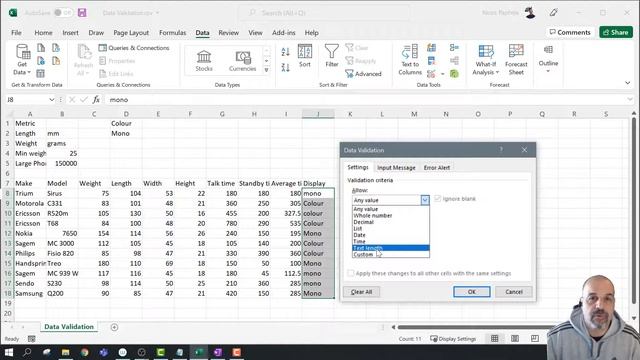Toggle the AutoSave switch

pyautogui.click(x=63, y=13)
